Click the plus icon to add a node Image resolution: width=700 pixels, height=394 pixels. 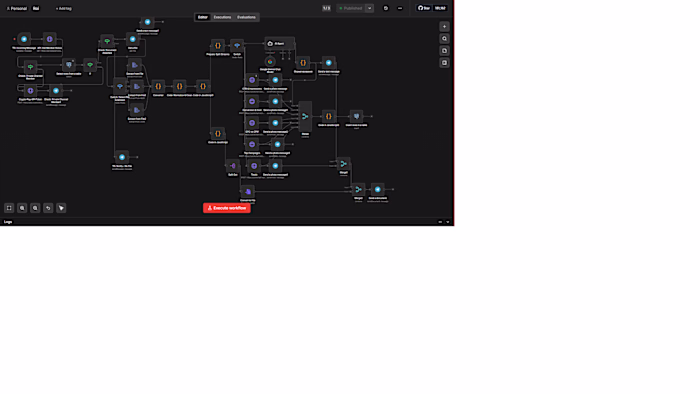pos(444,27)
